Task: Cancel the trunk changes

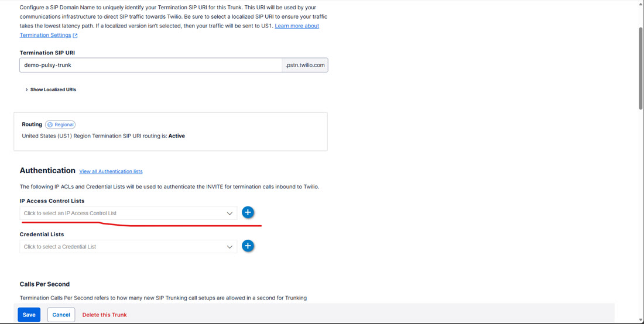Action: click(61, 315)
